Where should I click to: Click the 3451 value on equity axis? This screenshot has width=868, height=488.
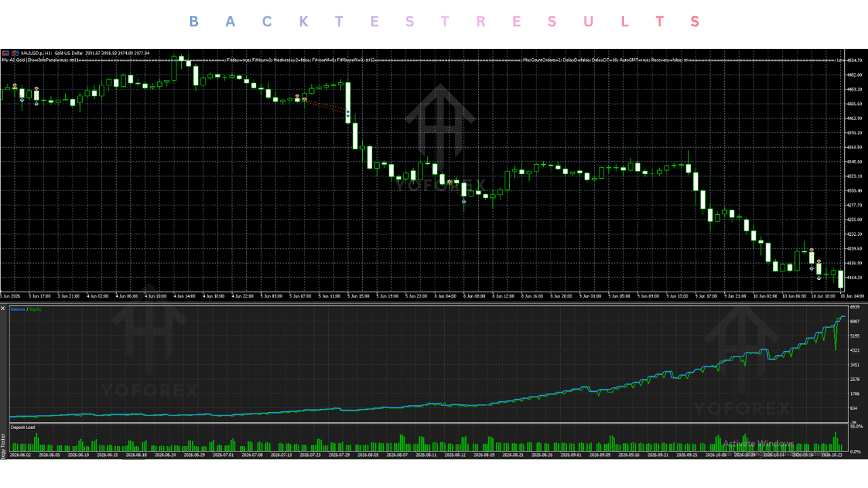[x=854, y=365]
